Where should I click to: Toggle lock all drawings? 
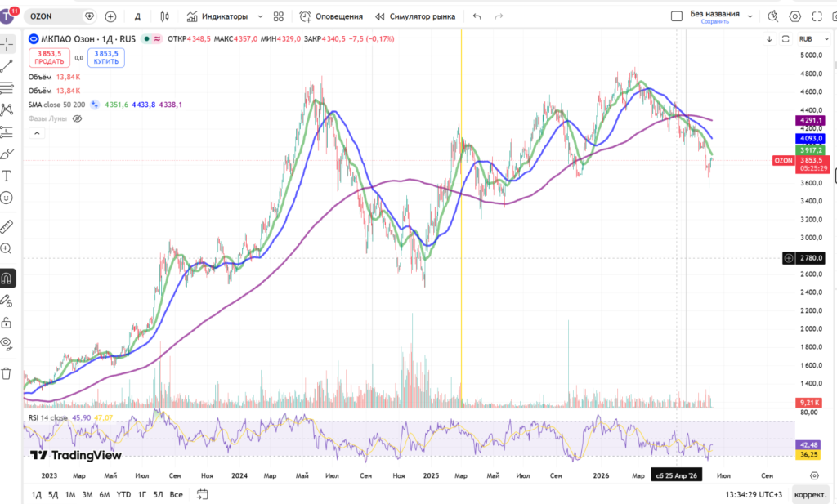click(7, 323)
